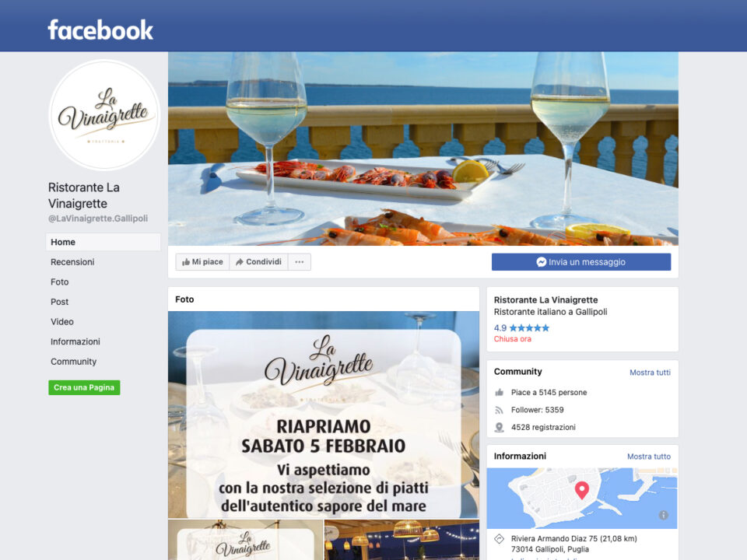Click Mostra tutti in Community panel
Image resolution: width=747 pixels, height=560 pixels.
[650, 373]
